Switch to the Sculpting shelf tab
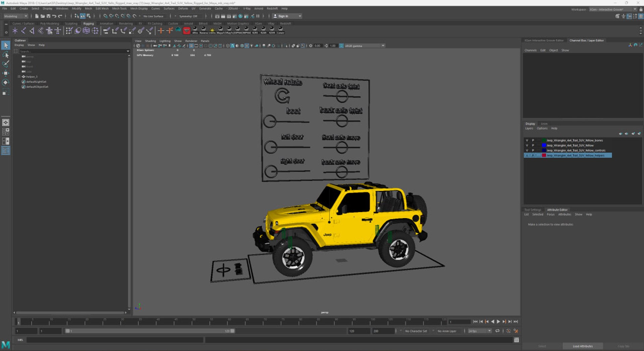This screenshot has width=644, height=351. coord(71,23)
